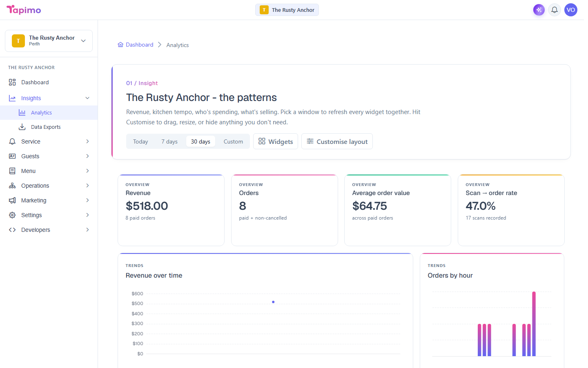Click the $600 axis label

(x=137, y=294)
